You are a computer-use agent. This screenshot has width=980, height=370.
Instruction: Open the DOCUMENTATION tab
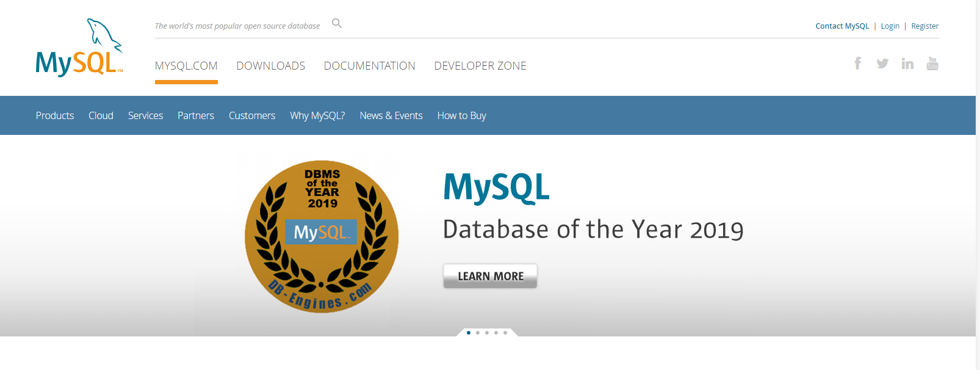click(x=370, y=66)
